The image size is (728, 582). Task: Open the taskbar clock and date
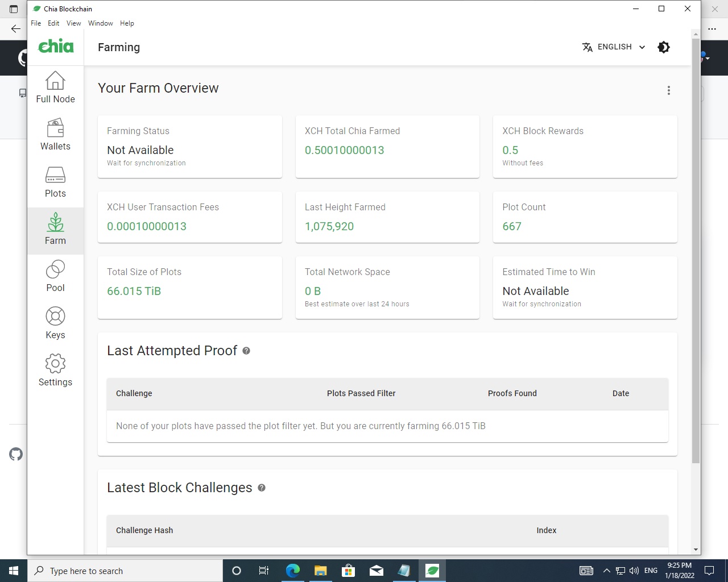[x=680, y=571]
